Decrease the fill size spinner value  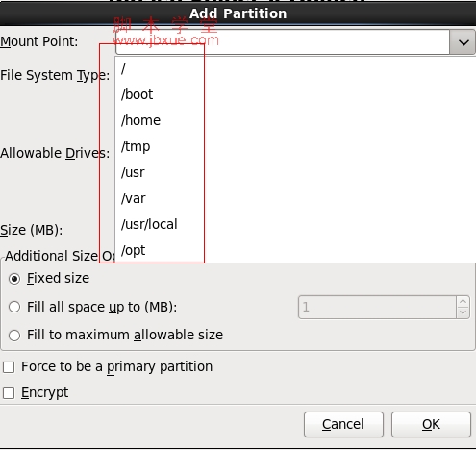click(x=463, y=312)
